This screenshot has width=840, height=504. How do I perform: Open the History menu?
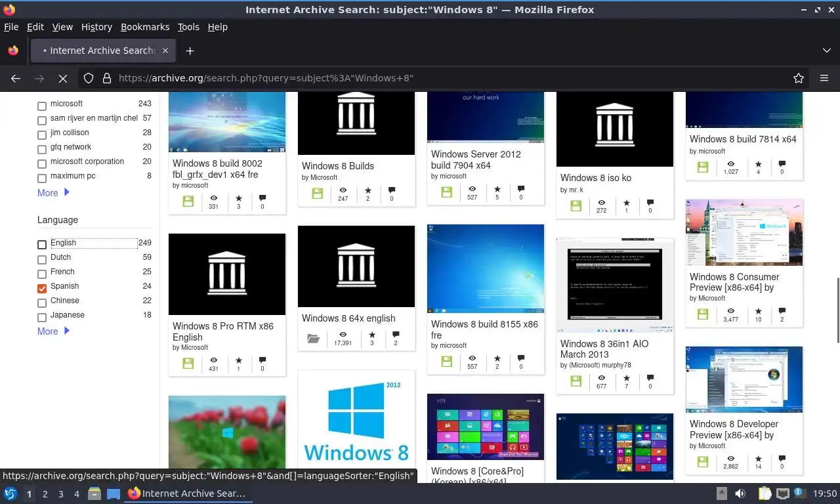click(x=96, y=27)
